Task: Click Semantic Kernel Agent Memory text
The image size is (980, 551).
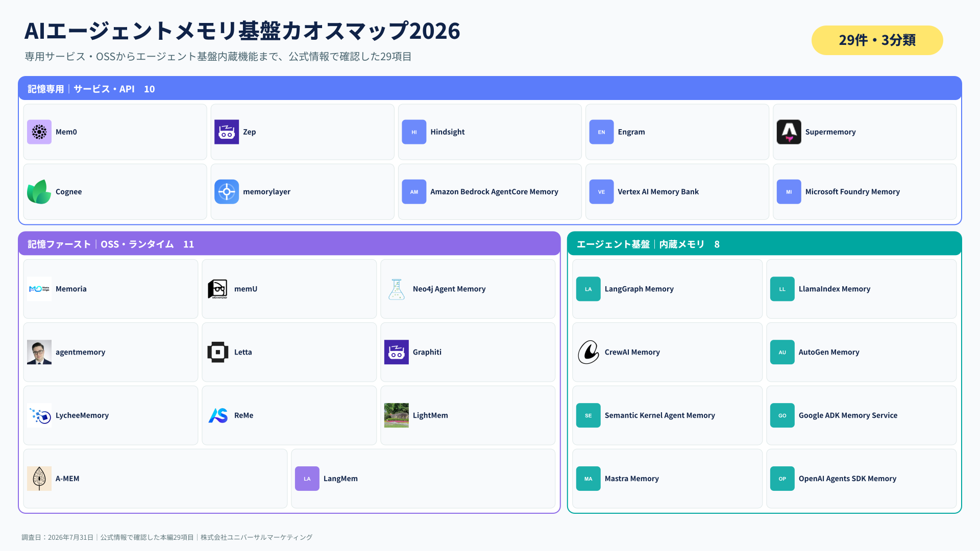Action: 659,415
